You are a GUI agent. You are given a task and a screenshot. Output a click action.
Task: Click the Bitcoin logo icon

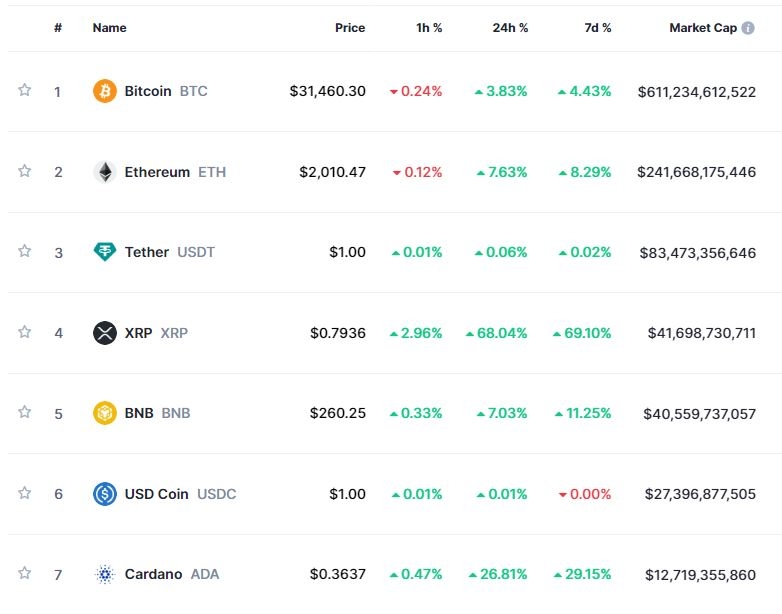coord(105,91)
